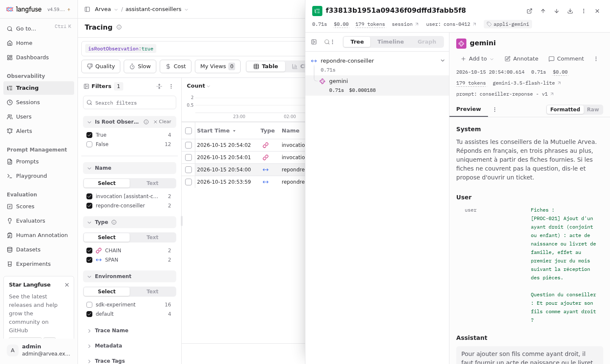The height and width of the screenshot is (364, 610).
Task: Check the False root observation filter
Action: 89,144
